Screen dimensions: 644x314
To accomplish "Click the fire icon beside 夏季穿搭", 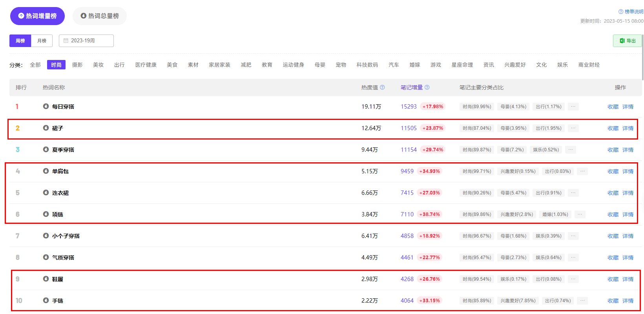I will [46, 149].
